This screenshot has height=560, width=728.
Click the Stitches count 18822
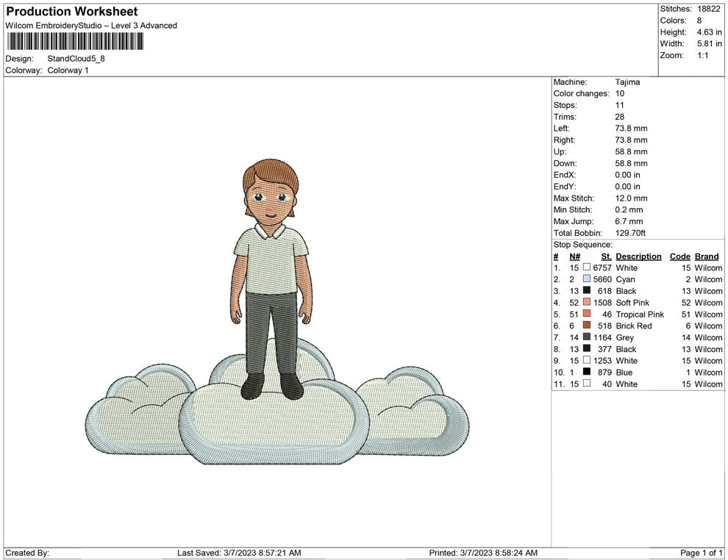tap(710, 9)
